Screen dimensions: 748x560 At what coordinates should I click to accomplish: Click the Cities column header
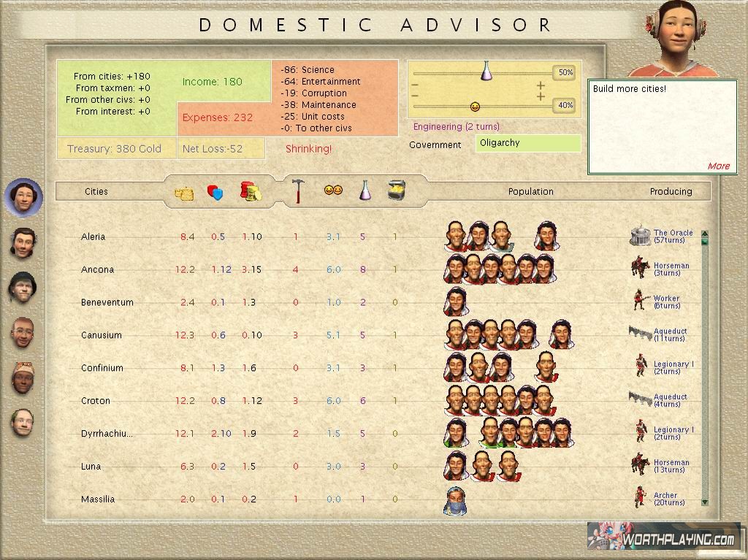point(96,192)
